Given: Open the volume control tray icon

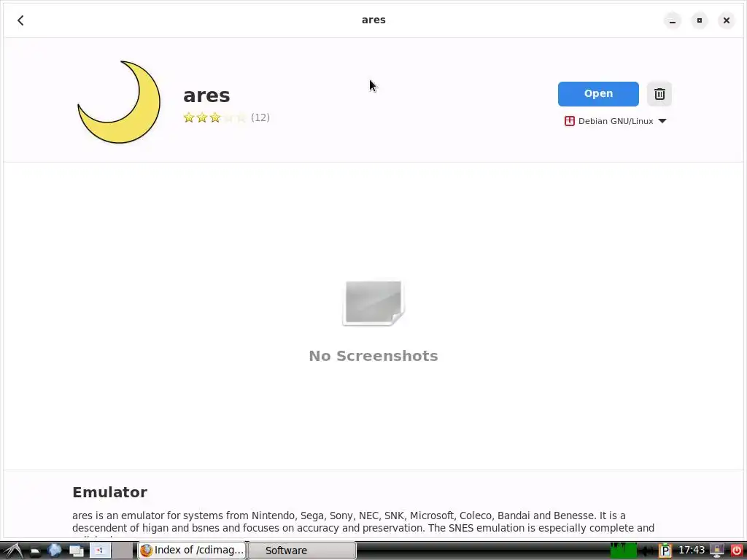Looking at the screenshot, I should (x=648, y=551).
